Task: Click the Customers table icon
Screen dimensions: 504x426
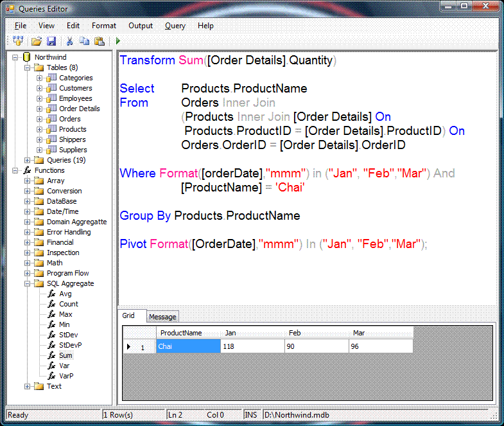Action: 51,88
